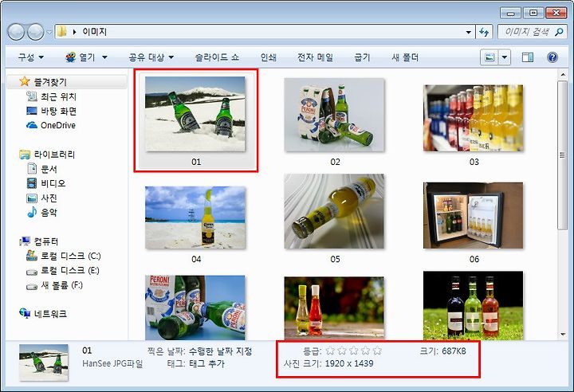Select 라이브러리 in the sidebar
The image size is (574, 392).
point(47,155)
